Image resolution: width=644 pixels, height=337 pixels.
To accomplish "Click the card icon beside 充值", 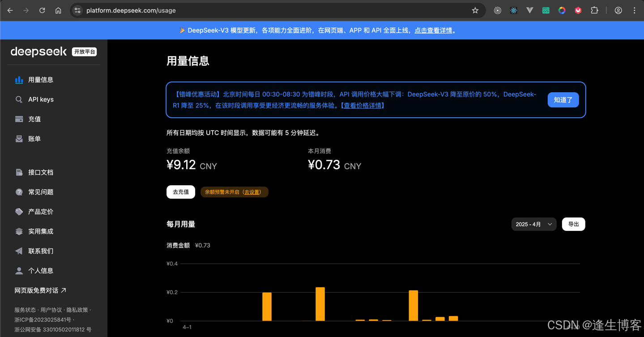I will 19,119.
